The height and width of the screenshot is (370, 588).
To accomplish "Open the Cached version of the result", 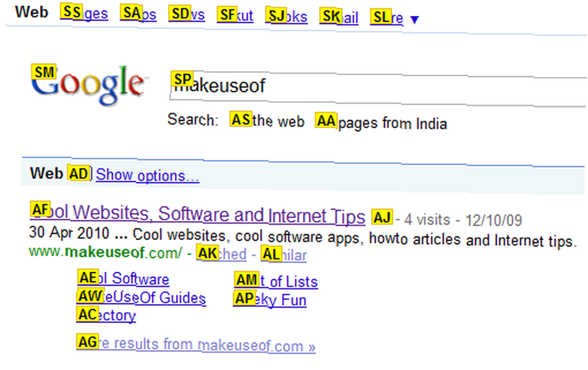I will click(x=221, y=254).
